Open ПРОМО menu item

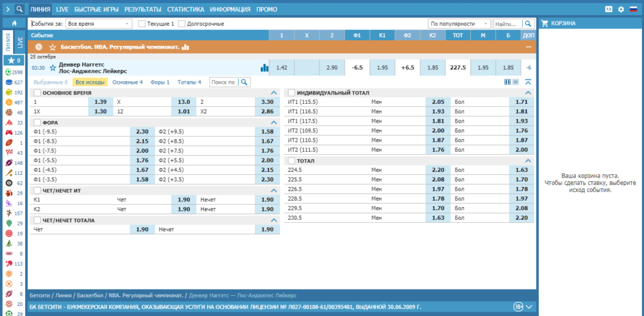click(x=267, y=9)
